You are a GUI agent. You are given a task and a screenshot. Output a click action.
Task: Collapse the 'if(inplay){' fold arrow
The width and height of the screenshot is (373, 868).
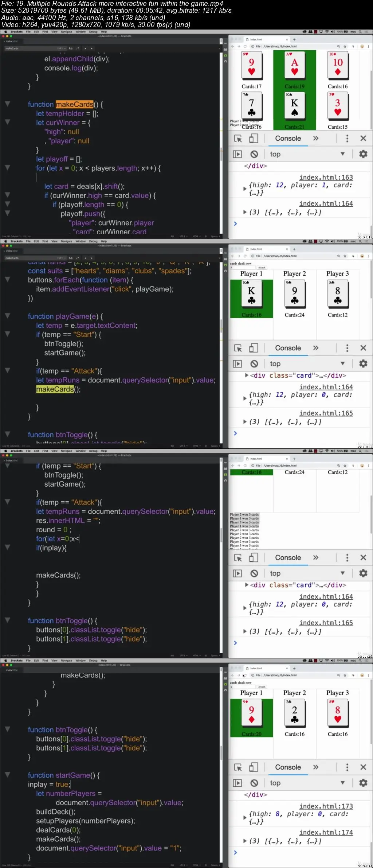pyautogui.click(x=7, y=548)
